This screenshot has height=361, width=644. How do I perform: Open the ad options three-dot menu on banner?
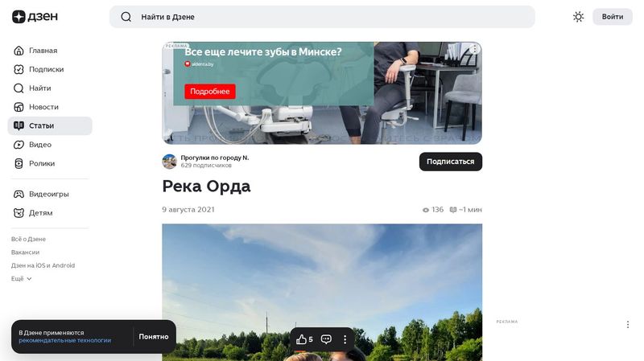pyautogui.click(x=474, y=49)
